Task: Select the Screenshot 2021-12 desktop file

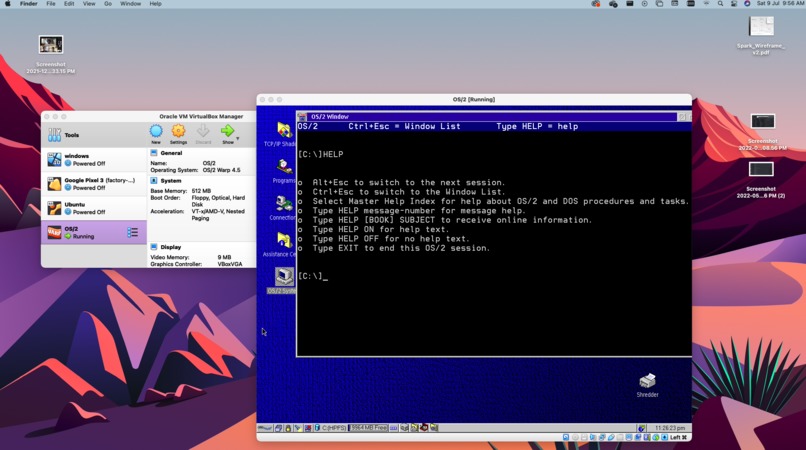Action: coord(51,55)
